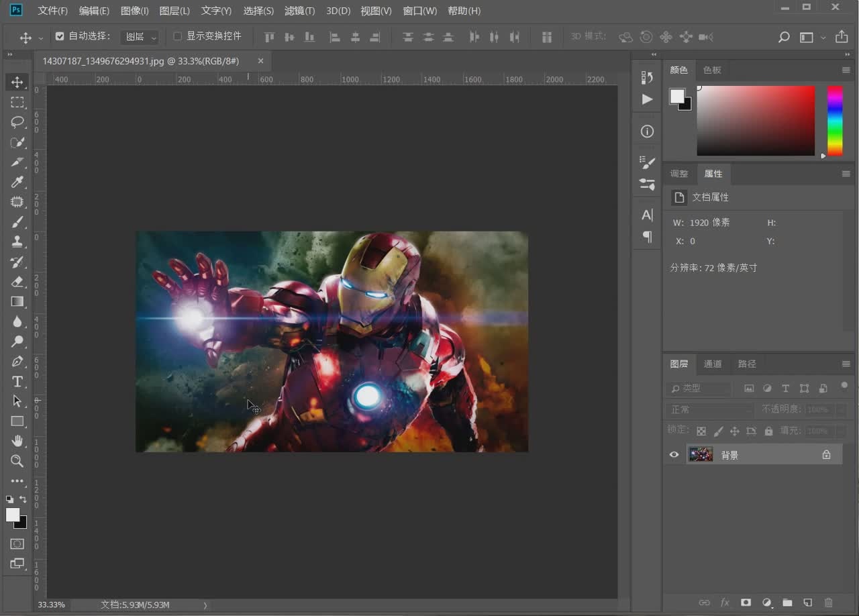Click the lock icon on 背景 layer
This screenshot has height=616, width=859.
(x=827, y=455)
